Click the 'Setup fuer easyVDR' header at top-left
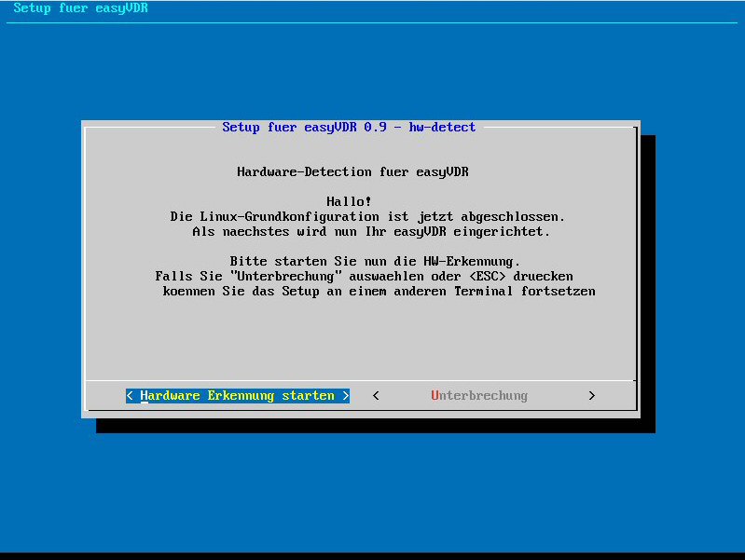The width and height of the screenshot is (745, 560). pyautogui.click(x=80, y=8)
